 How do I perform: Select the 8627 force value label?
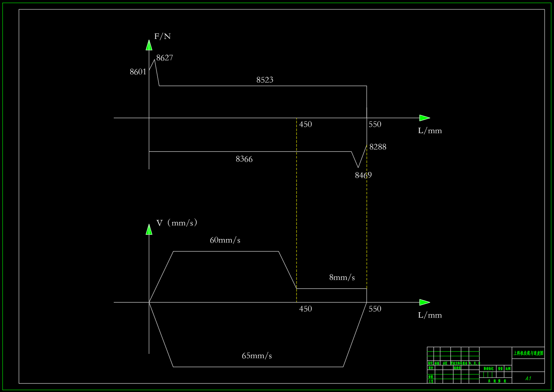tap(165, 58)
